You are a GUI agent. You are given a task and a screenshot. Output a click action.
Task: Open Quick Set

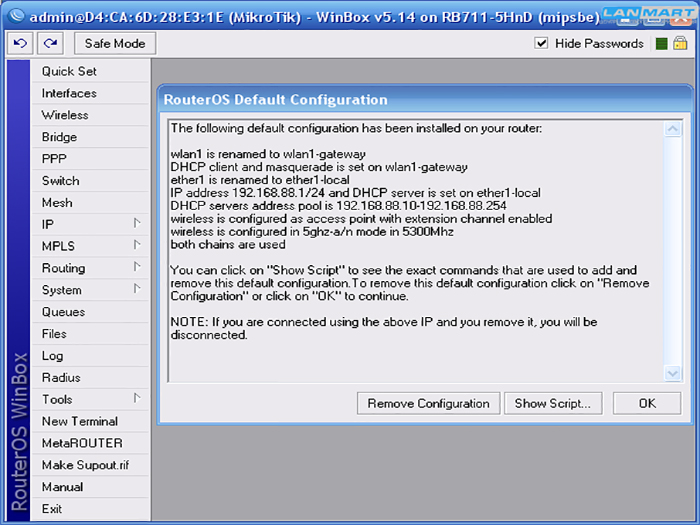pyautogui.click(x=90, y=71)
